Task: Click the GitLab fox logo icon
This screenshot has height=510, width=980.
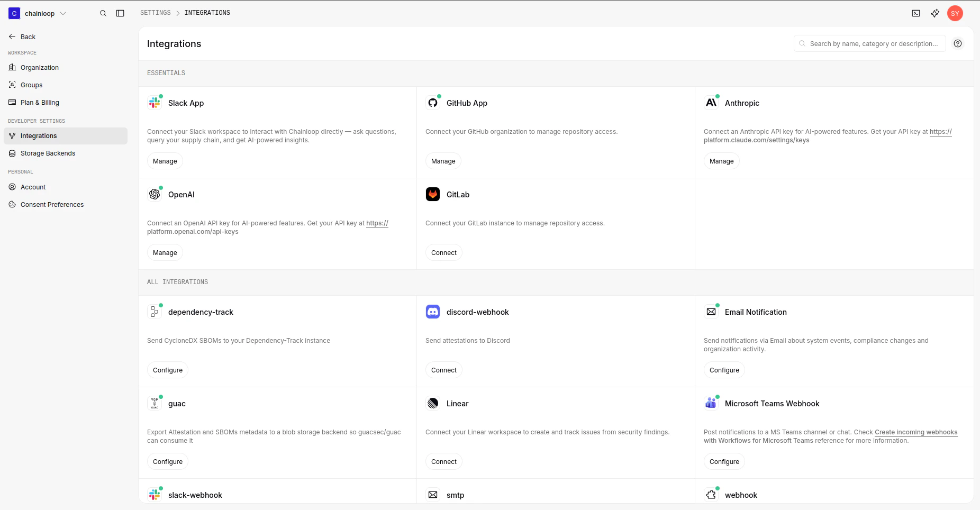Action: 433,194
